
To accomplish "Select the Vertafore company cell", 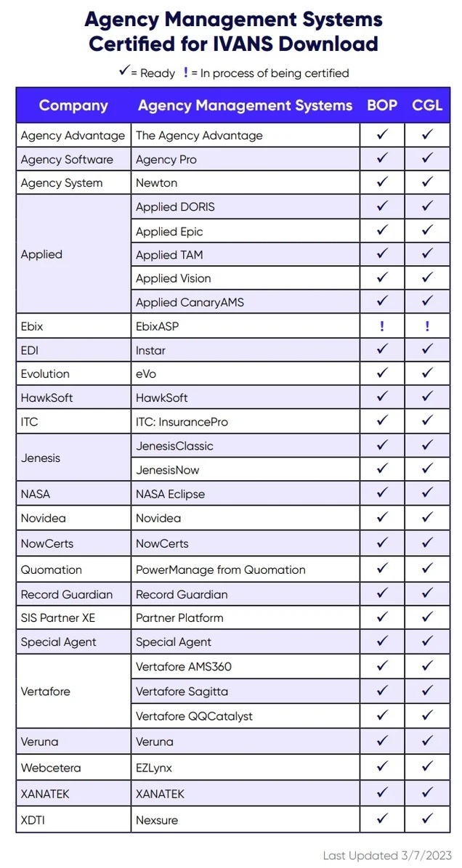I will 46,691.
